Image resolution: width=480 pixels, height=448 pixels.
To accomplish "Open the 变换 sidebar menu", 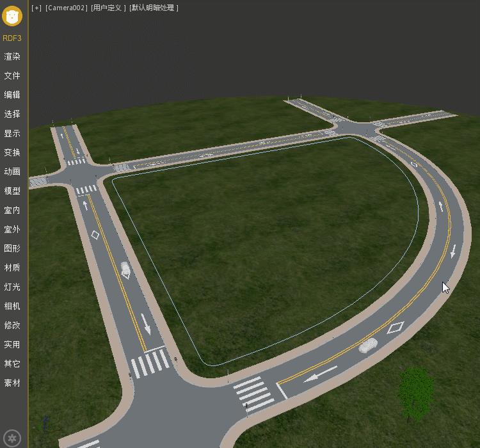I will [12, 152].
